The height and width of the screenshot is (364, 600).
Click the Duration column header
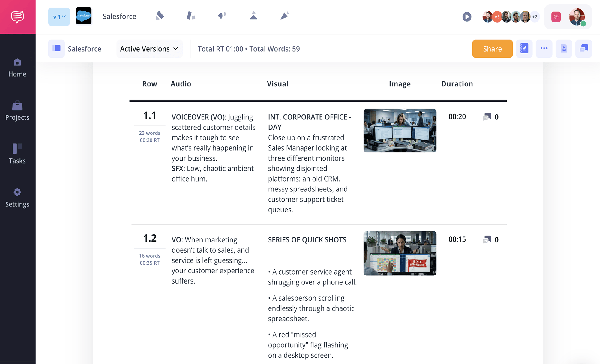click(x=457, y=84)
